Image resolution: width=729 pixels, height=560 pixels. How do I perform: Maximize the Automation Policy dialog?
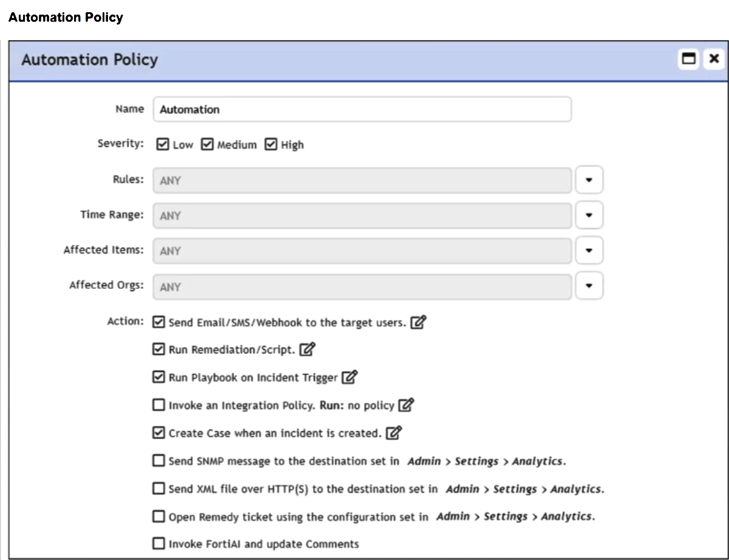(x=688, y=59)
